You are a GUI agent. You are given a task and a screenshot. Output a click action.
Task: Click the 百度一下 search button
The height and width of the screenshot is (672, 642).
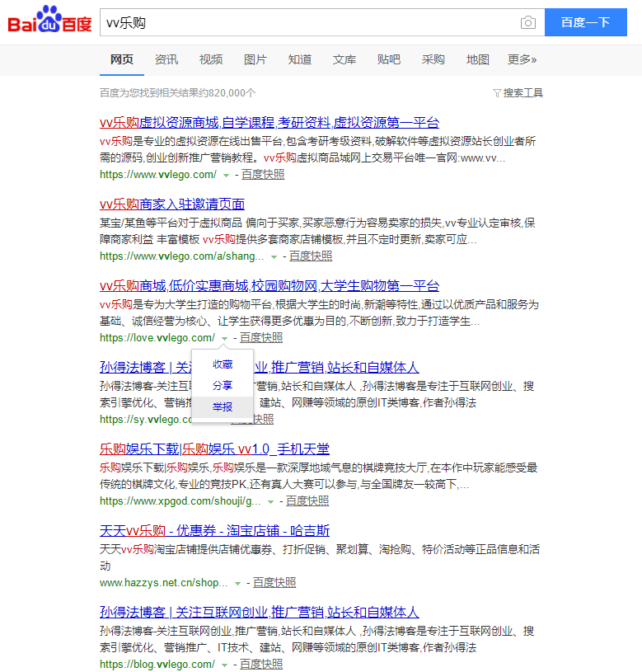(x=585, y=22)
